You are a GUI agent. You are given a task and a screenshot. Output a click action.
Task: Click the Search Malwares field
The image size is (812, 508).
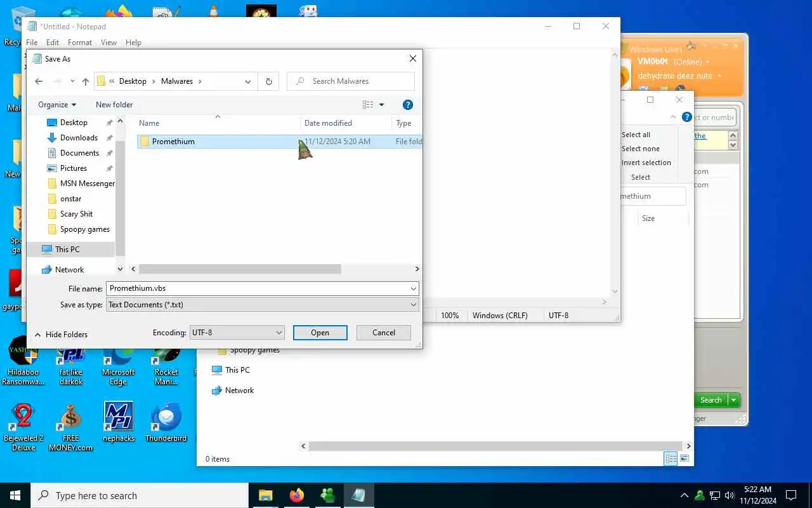tap(351, 81)
